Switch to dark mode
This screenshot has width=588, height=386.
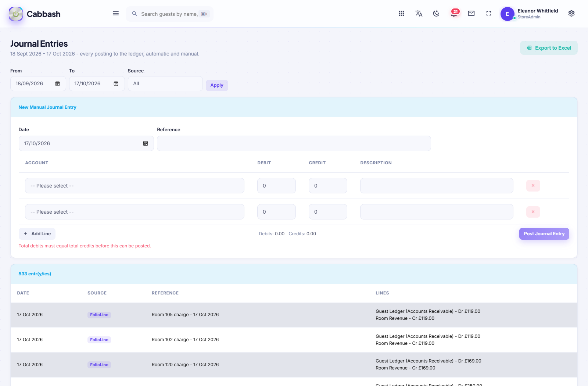(436, 14)
